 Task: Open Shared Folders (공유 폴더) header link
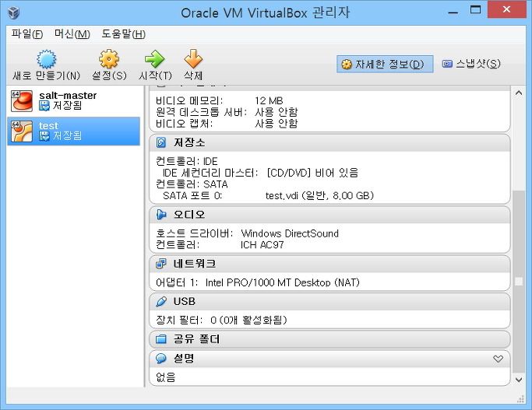[x=196, y=339]
